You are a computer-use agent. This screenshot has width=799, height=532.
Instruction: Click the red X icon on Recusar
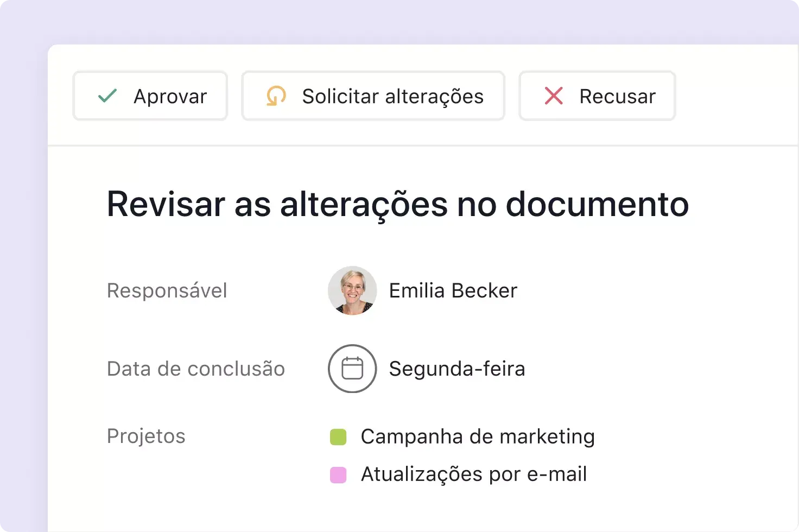(553, 96)
